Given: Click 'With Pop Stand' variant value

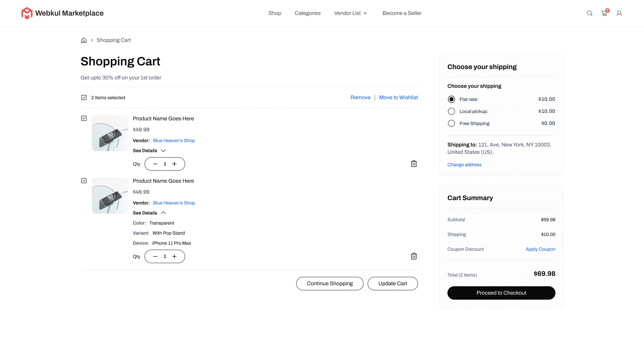Looking at the screenshot, I should [169, 233].
